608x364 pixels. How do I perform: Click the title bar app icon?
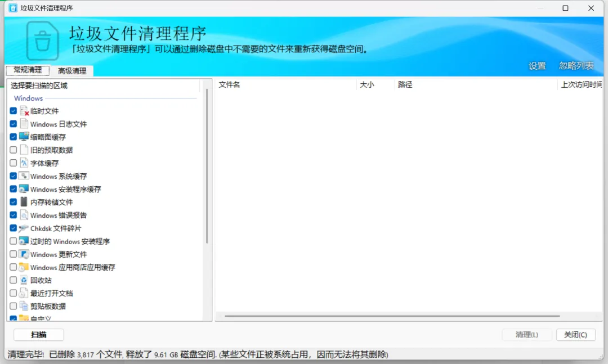(x=13, y=8)
